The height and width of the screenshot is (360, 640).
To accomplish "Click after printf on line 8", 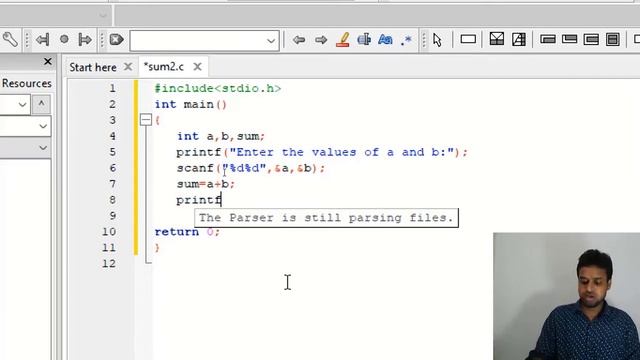I will 222,200.
